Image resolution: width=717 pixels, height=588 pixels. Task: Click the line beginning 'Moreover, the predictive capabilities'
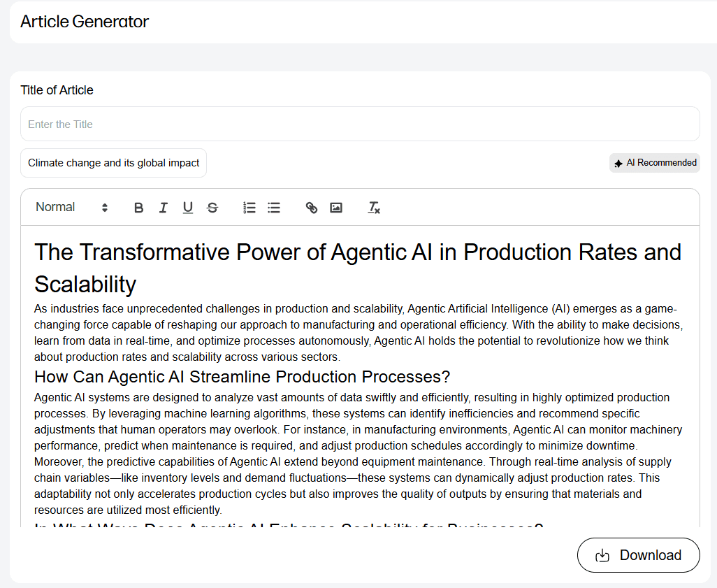[352, 461]
